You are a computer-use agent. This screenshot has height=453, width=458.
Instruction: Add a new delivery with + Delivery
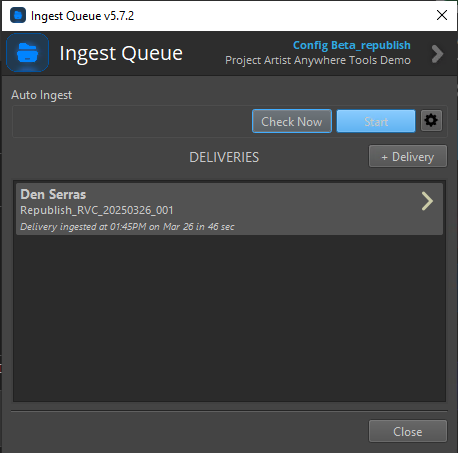click(x=408, y=156)
